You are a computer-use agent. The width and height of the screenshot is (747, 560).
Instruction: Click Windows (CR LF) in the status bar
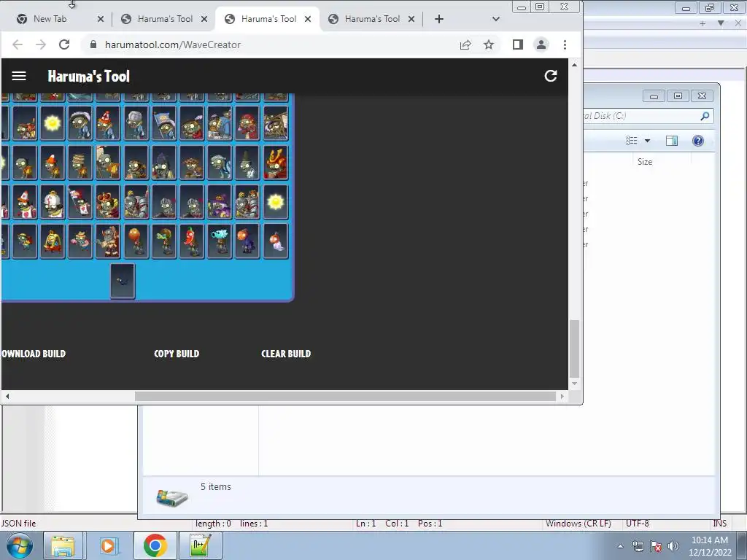578,524
